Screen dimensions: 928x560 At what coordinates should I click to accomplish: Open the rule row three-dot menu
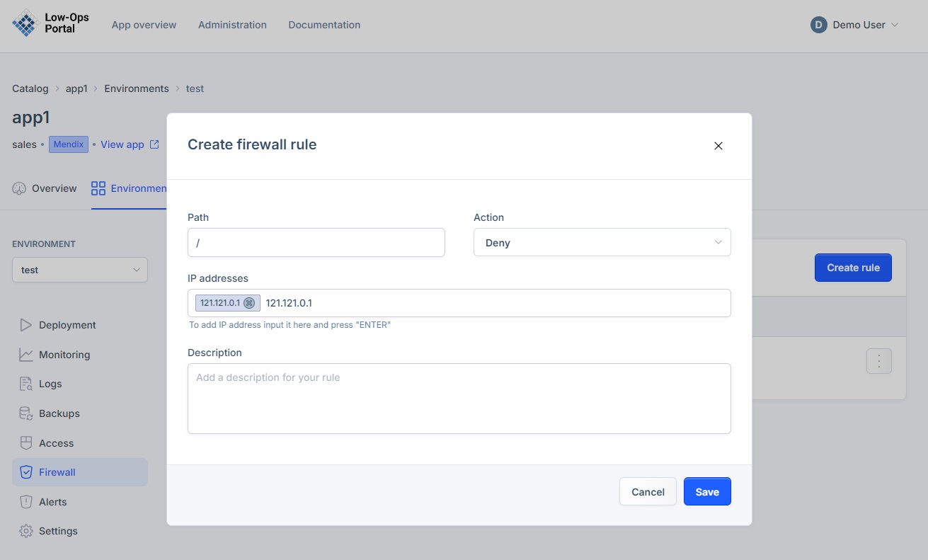click(x=879, y=361)
